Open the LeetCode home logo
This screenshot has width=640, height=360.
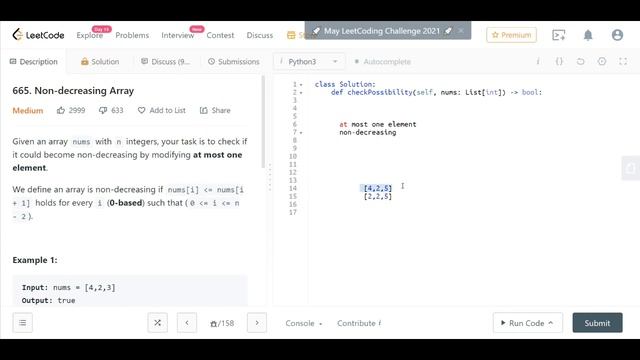pyautogui.click(x=38, y=35)
